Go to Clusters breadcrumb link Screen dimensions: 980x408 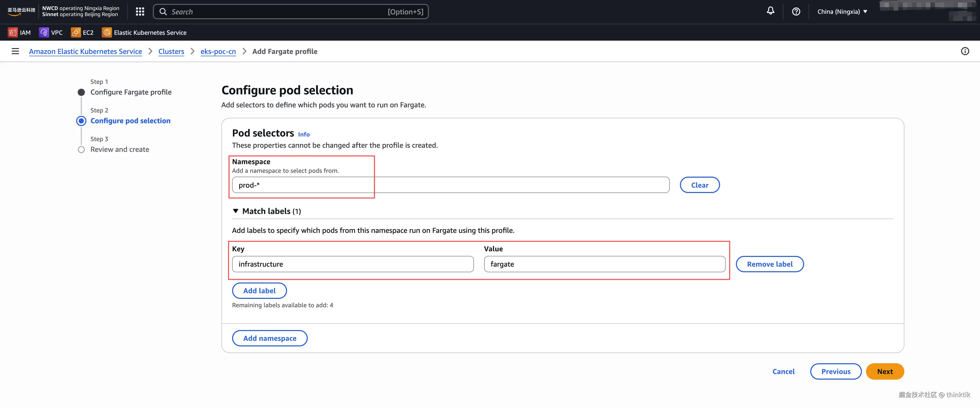(x=171, y=51)
